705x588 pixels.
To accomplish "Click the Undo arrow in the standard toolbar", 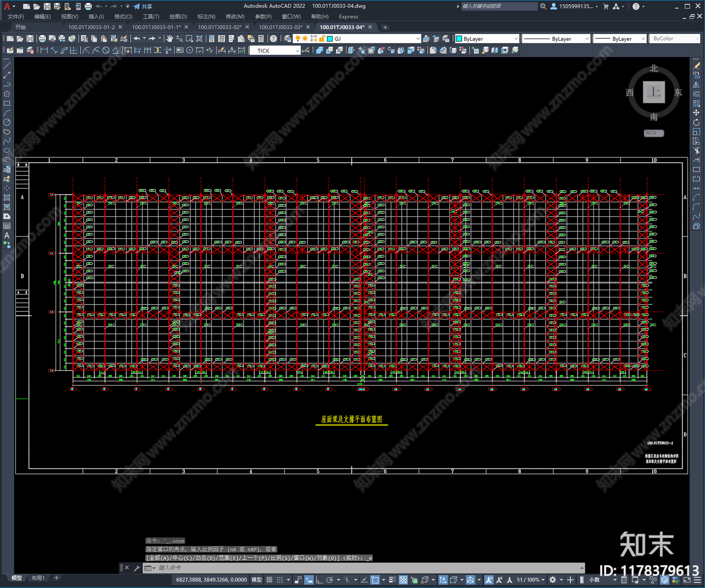I will [137, 39].
